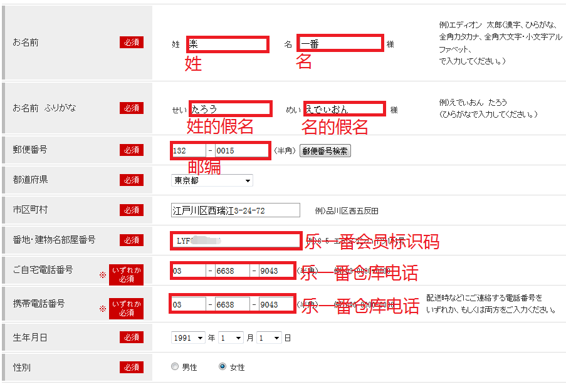Click the first postal code field with 132
This screenshot has width=566, height=392.
pos(188,151)
